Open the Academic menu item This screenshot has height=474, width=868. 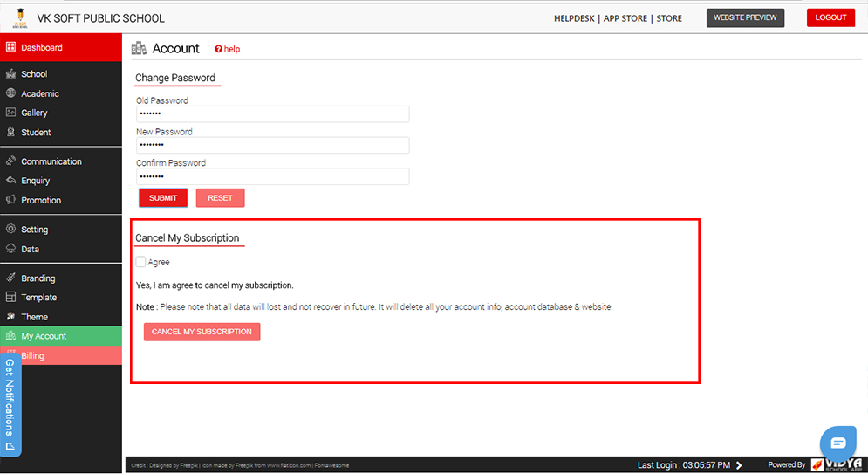tap(61, 93)
